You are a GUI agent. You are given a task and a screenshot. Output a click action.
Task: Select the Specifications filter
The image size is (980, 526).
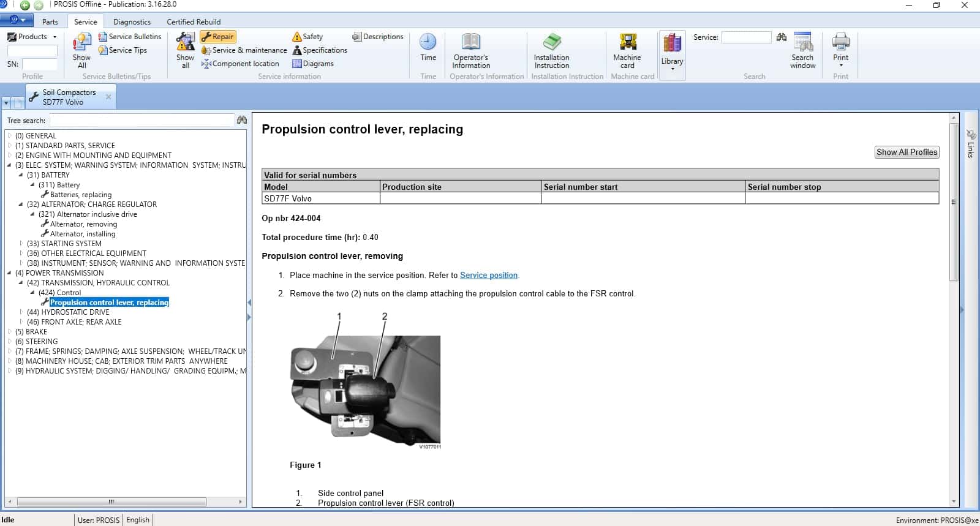pos(320,50)
